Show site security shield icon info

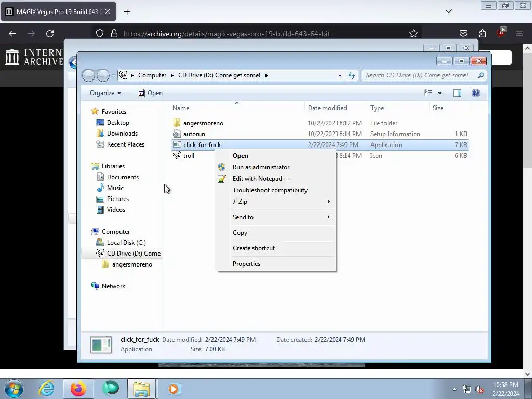point(99,33)
